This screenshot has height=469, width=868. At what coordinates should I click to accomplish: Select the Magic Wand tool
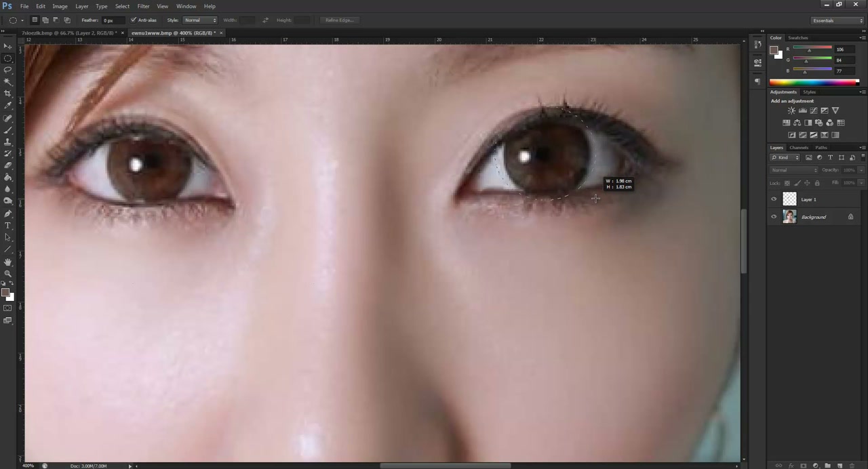point(7,82)
